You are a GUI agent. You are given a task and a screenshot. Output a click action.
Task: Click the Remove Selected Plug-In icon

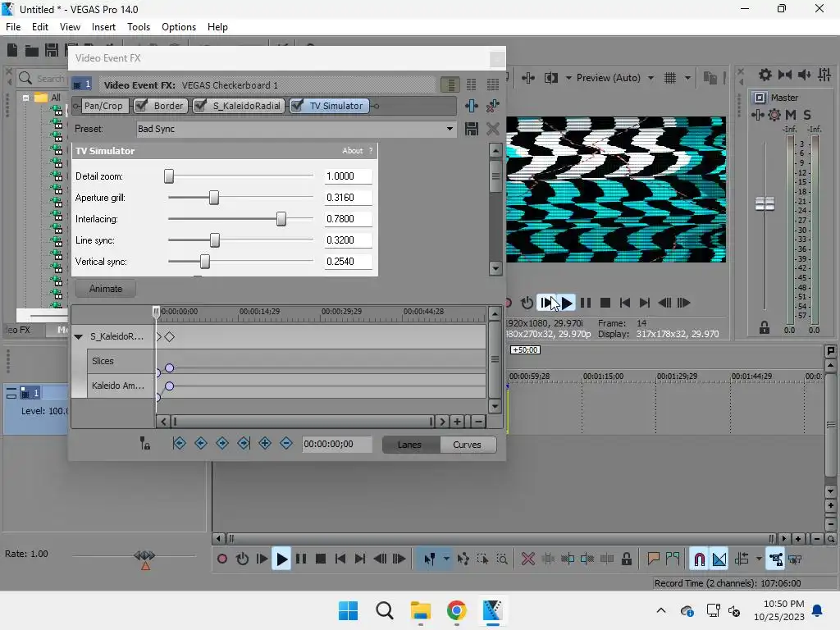click(x=492, y=106)
